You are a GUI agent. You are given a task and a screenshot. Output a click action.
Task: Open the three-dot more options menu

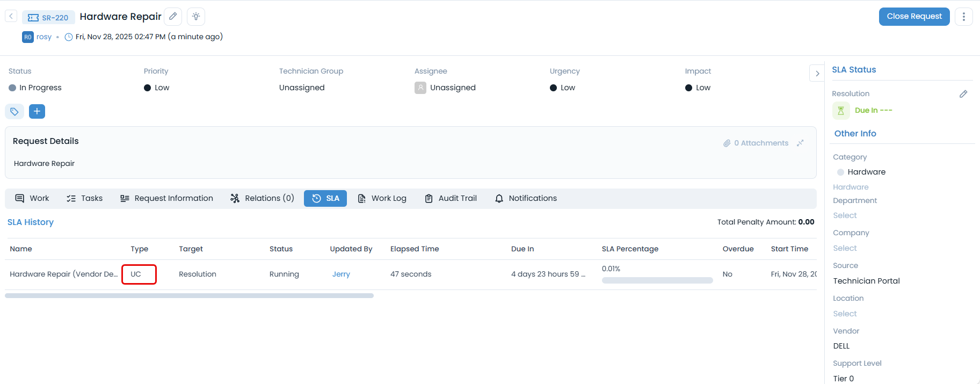point(963,17)
